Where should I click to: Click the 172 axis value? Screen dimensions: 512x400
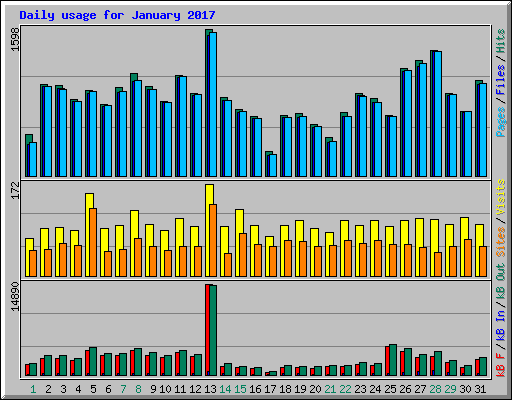[15, 190]
